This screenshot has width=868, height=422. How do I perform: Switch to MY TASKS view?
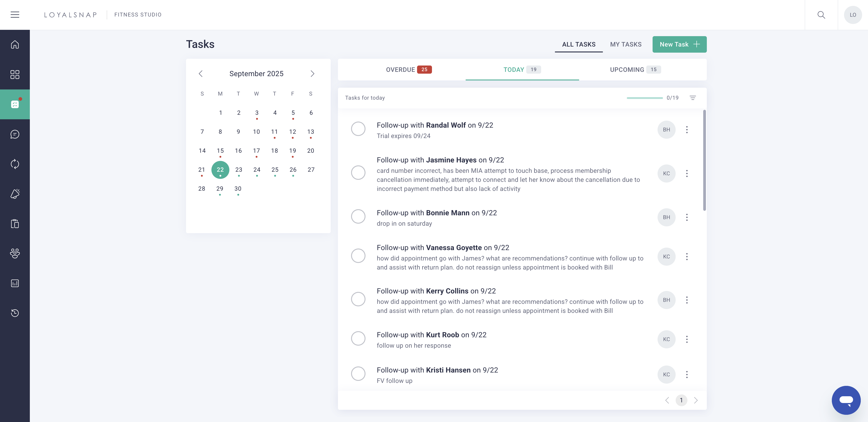point(626,44)
